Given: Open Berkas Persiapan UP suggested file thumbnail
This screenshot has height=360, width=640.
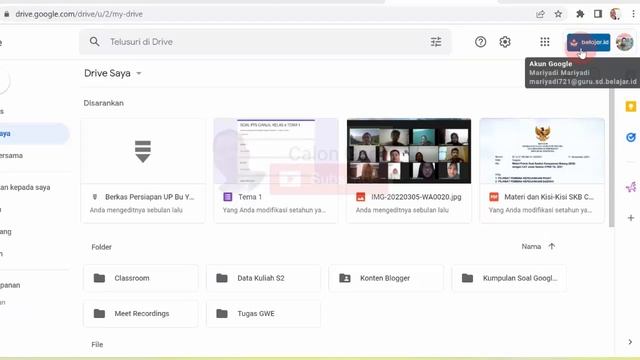Looking at the screenshot, I should coord(143,151).
